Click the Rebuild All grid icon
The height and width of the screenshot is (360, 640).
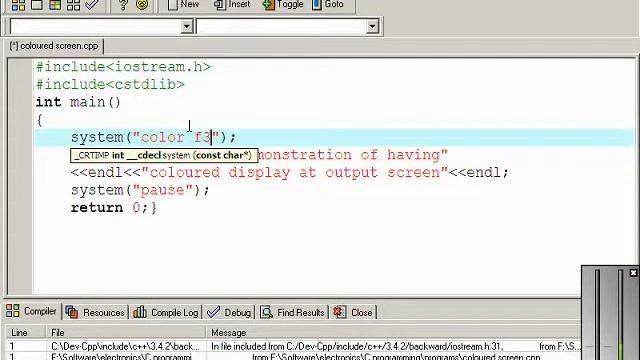(x=73, y=4)
